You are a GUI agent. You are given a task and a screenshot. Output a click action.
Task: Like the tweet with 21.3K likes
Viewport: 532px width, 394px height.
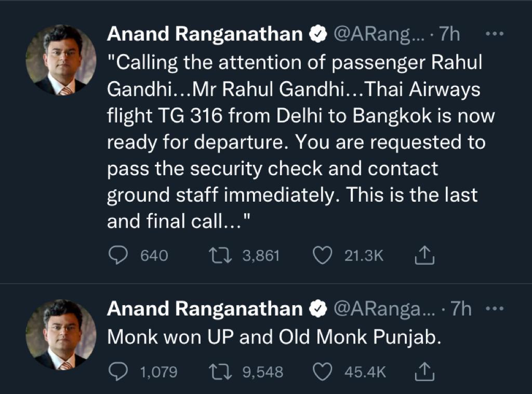[x=323, y=255]
